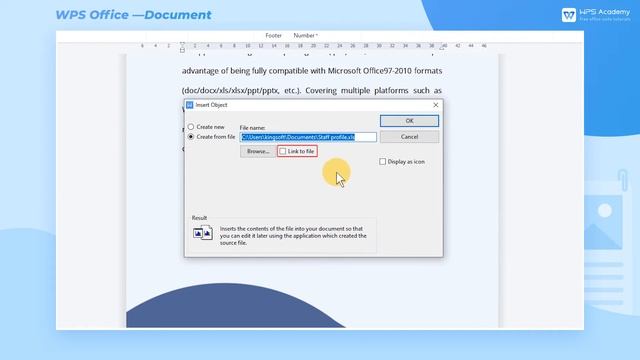Tick the Display as icon checkbox

pos(382,162)
